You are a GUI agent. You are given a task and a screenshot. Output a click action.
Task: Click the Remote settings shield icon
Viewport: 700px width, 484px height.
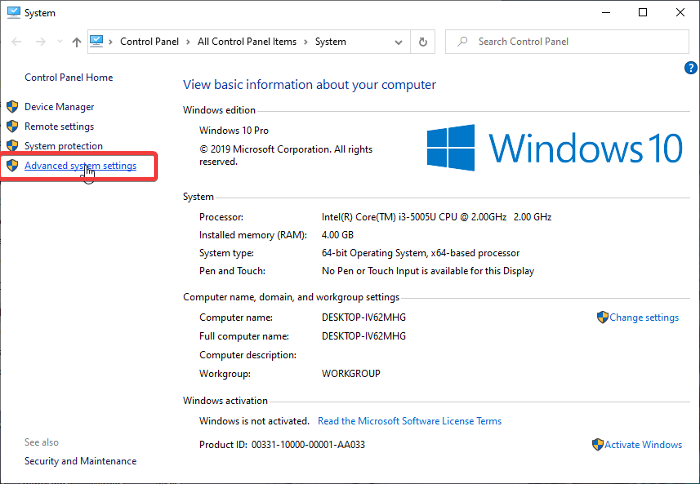[12, 127]
